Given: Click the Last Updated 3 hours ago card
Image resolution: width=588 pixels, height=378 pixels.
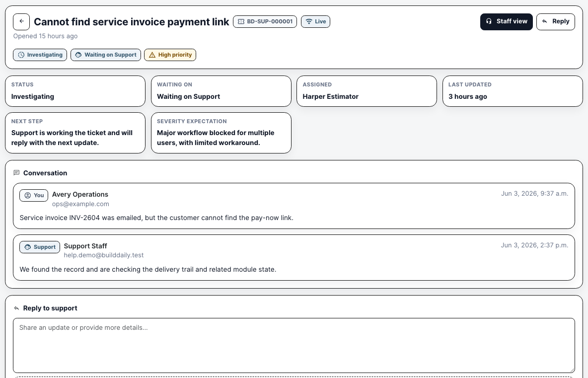Looking at the screenshot, I should coord(513,91).
